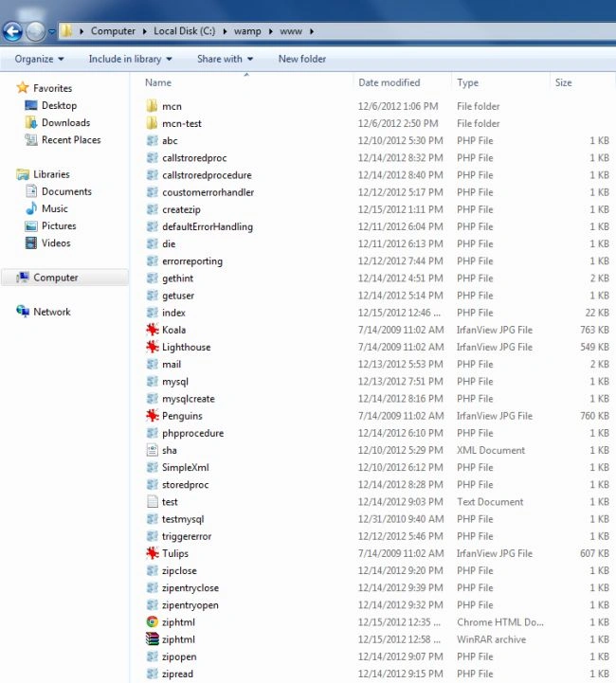Select file named SimpleXml
The height and width of the screenshot is (683, 616).
[x=186, y=467]
